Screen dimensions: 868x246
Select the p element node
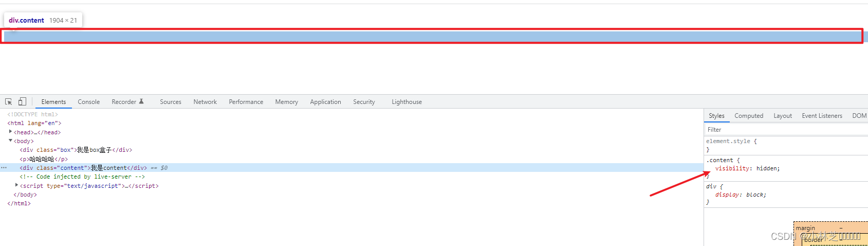click(44, 159)
